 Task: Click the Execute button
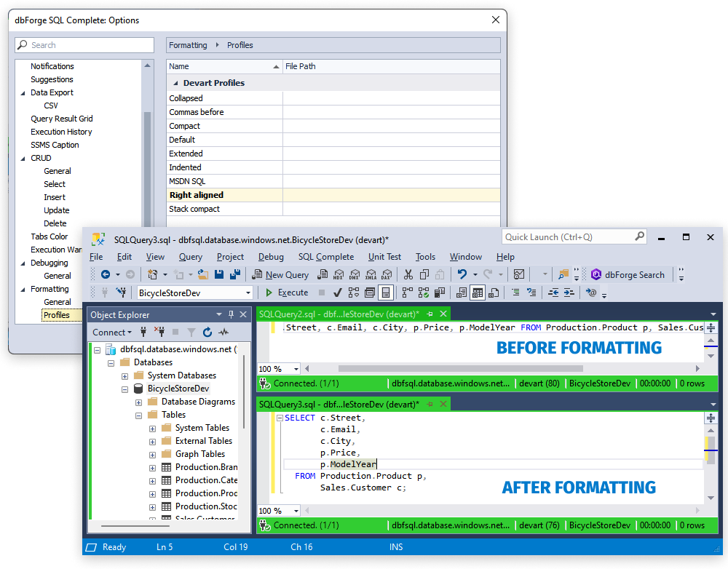287,293
